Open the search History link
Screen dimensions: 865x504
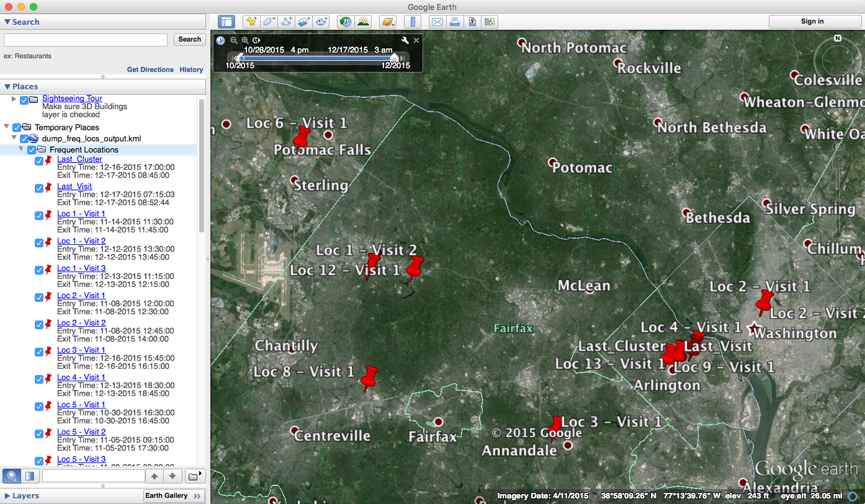coord(191,69)
